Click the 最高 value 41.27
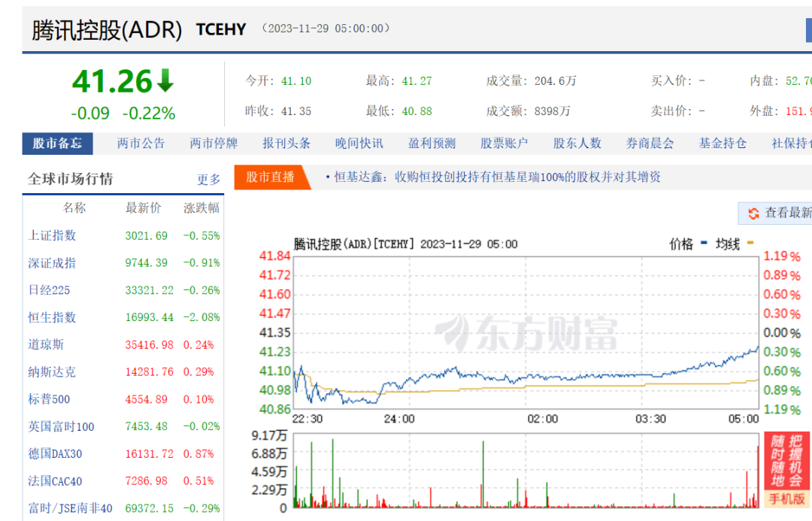The image size is (812, 521). click(417, 81)
